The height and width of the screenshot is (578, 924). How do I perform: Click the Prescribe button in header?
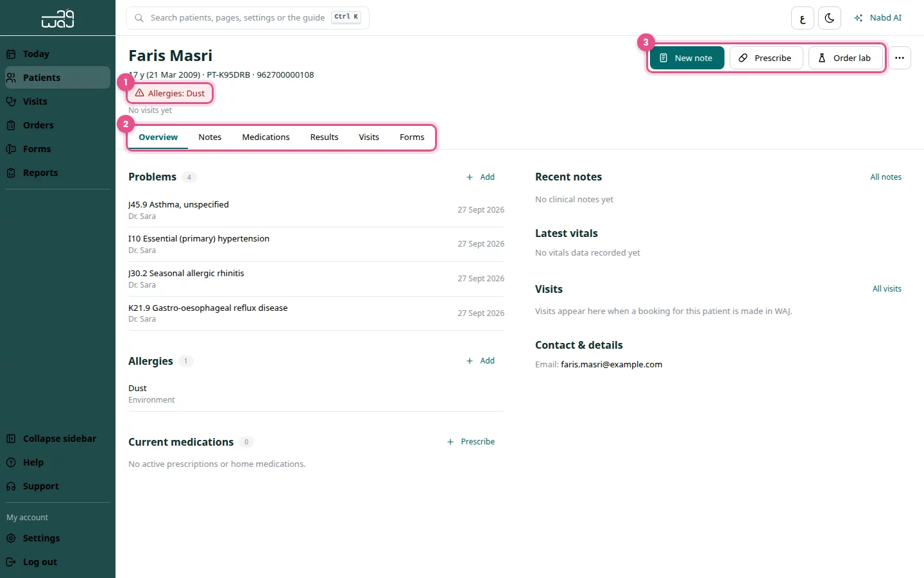point(766,58)
